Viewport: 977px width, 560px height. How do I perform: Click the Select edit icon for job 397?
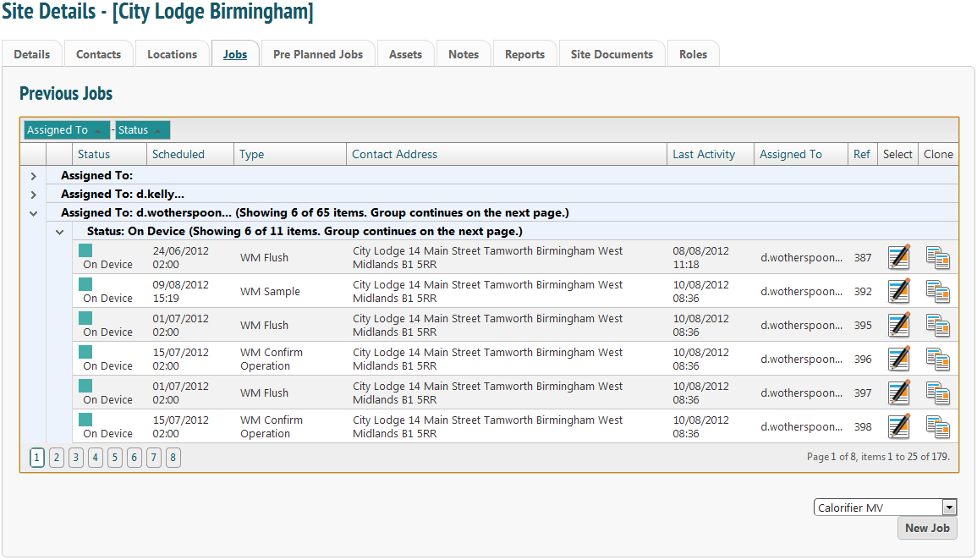pyautogui.click(x=897, y=393)
